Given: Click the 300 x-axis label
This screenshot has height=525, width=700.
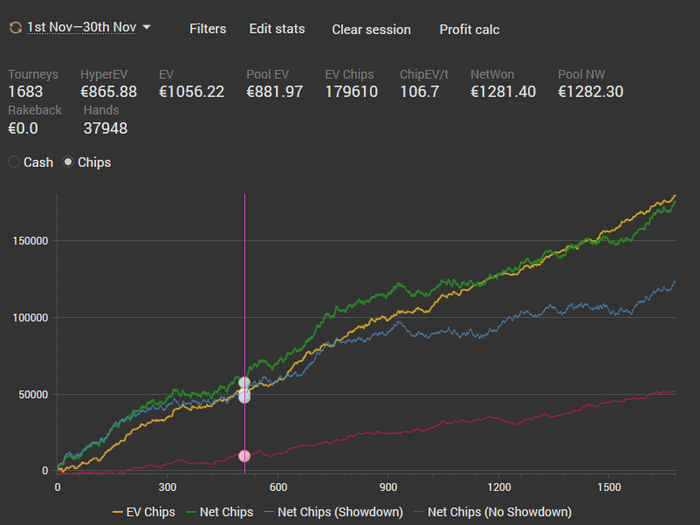Looking at the screenshot, I should [x=167, y=487].
